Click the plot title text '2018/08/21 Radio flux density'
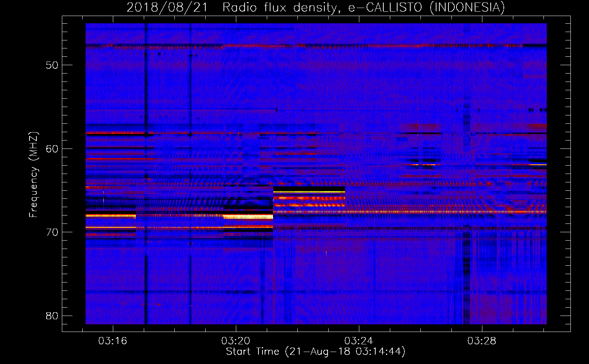This screenshot has width=589, height=364. tap(233, 7)
